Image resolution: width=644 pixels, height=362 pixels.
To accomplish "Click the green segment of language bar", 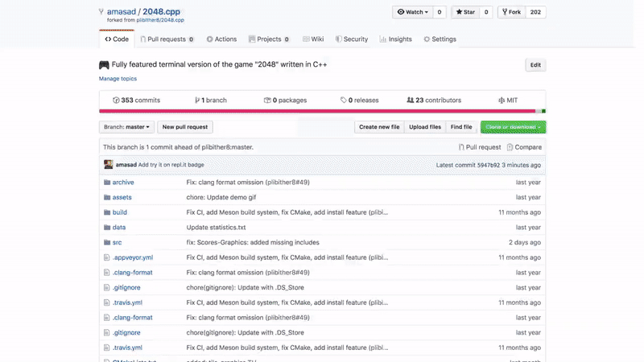I will click(x=543, y=111).
